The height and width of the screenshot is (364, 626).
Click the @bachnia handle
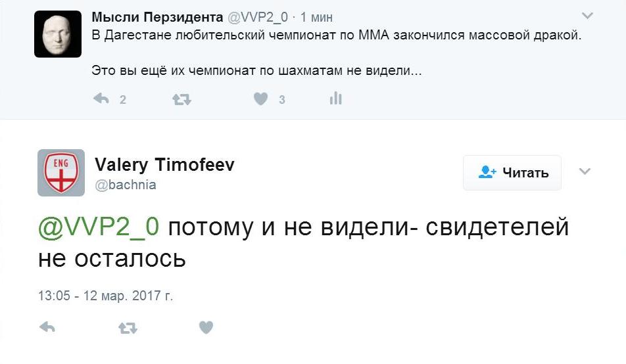tap(126, 185)
